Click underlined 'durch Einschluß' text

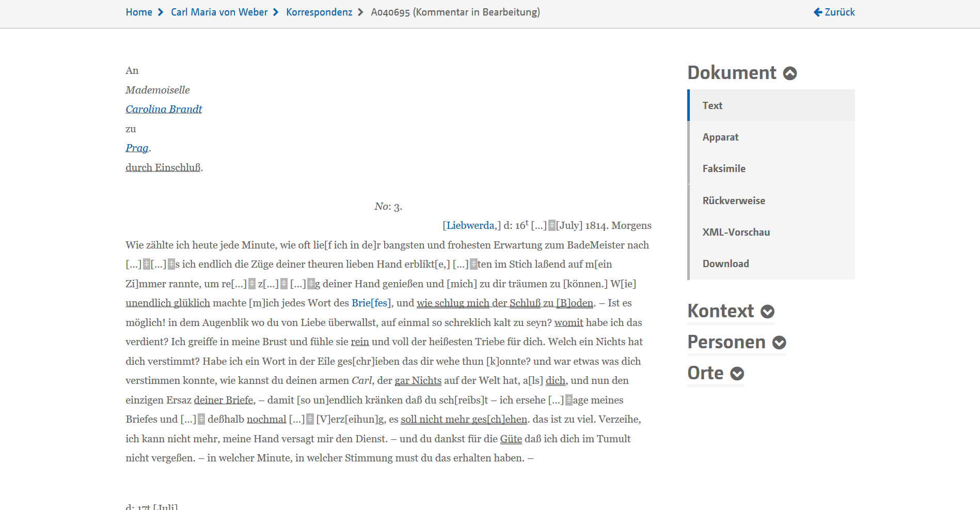[163, 167]
